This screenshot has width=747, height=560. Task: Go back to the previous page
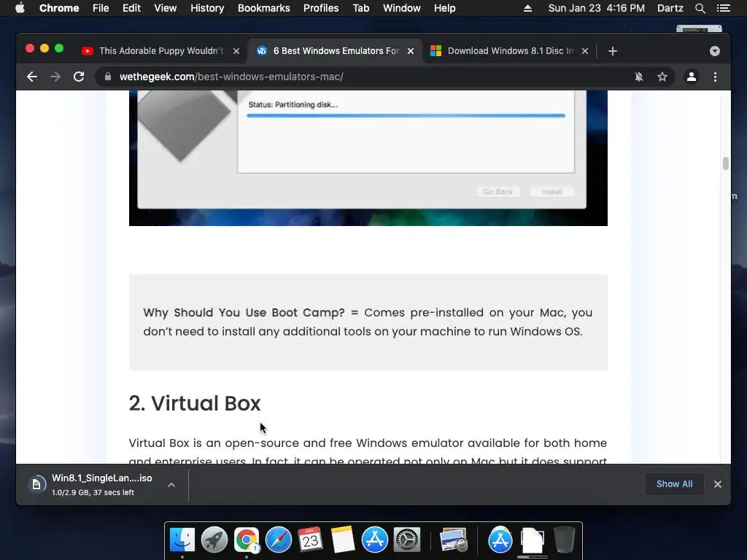(32, 77)
